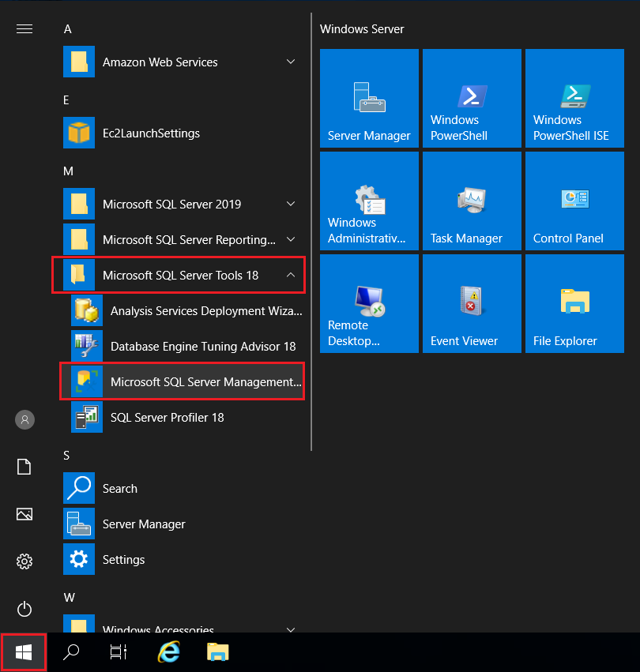Open Windows PowerShell ISE tile
The width and height of the screenshot is (640, 672).
[574, 98]
